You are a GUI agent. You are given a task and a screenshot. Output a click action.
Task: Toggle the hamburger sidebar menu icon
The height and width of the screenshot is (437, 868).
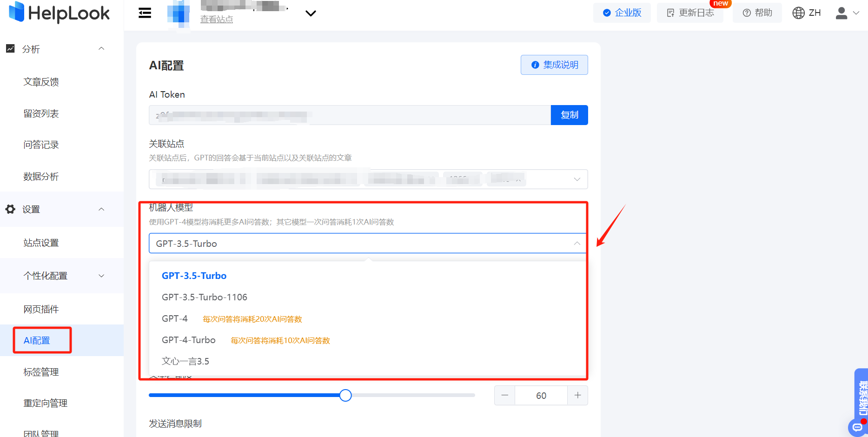pyautogui.click(x=145, y=13)
